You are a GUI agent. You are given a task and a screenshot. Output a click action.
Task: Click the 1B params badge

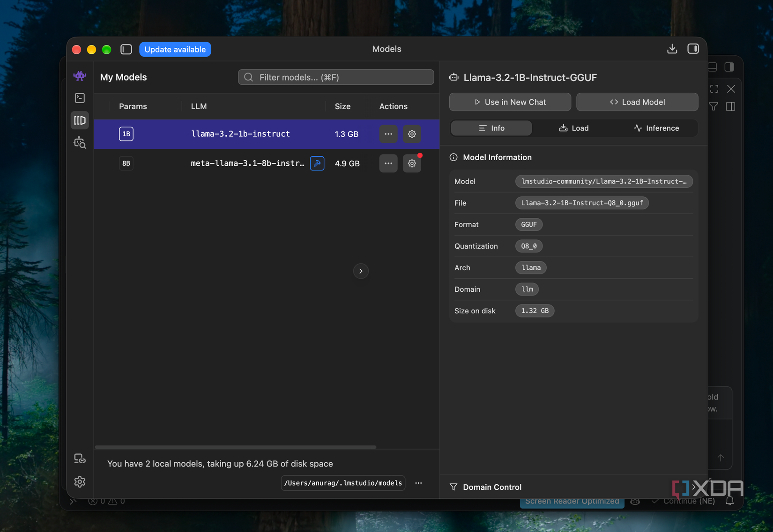126,134
